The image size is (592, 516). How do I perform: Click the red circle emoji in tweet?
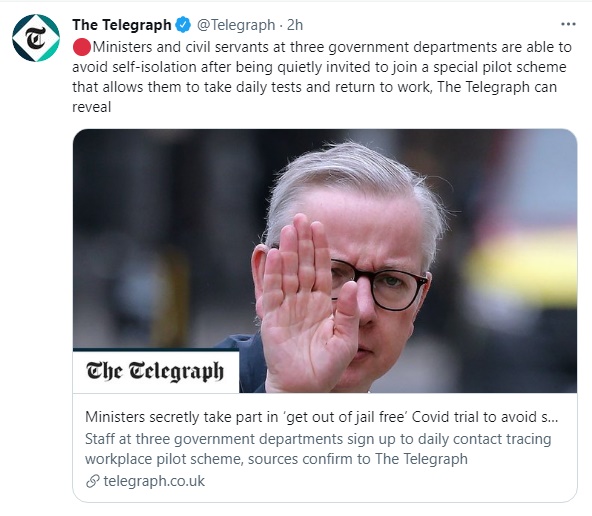click(82, 47)
